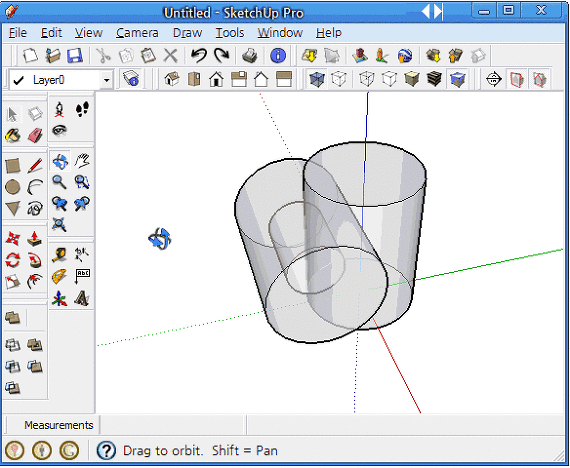Activate the Pan hand tool
The width and height of the screenshot is (570, 468).
pyautogui.click(x=82, y=161)
